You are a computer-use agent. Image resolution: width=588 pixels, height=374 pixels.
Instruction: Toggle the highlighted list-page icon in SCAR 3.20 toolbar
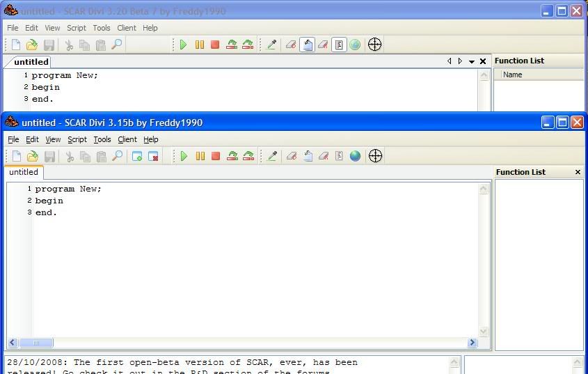339,45
